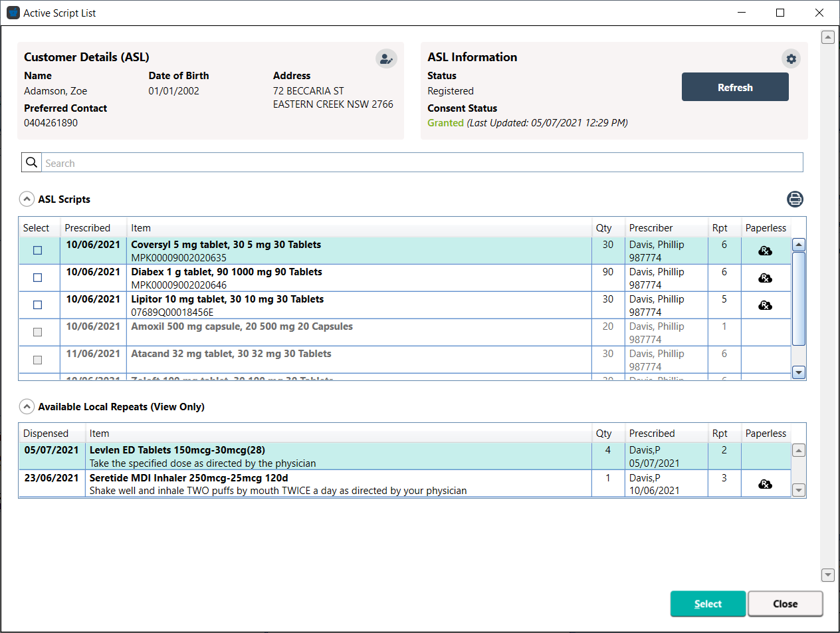Click main window scroll up arrow
Viewport: 840px width, 633px height.
coord(828,37)
